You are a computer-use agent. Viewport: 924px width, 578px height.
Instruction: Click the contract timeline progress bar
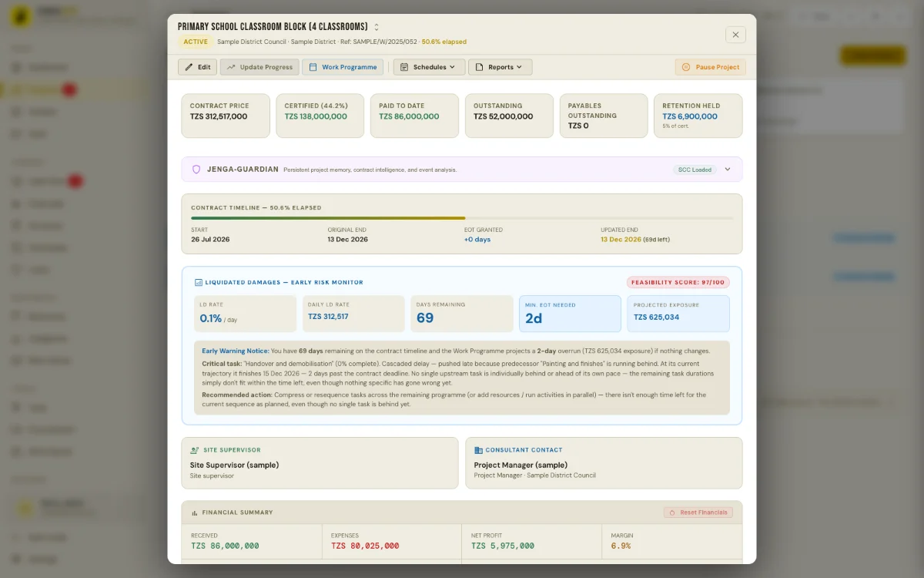(462, 218)
